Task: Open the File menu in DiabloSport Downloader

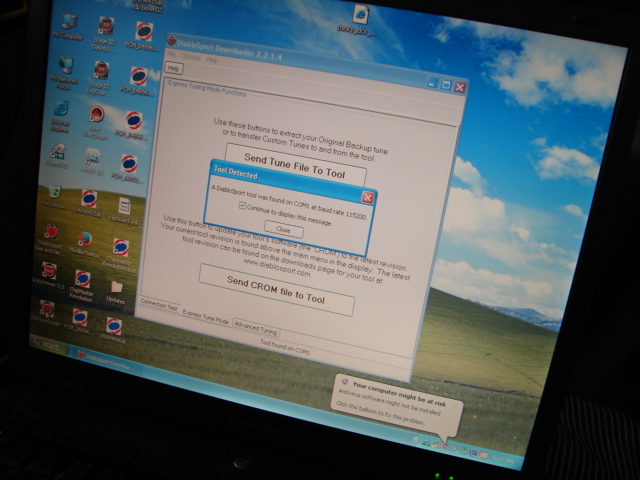Action: (x=171, y=54)
